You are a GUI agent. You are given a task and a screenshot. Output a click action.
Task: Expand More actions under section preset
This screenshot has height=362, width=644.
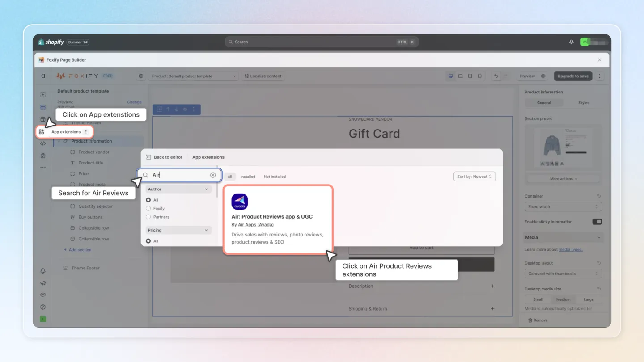pos(563,179)
